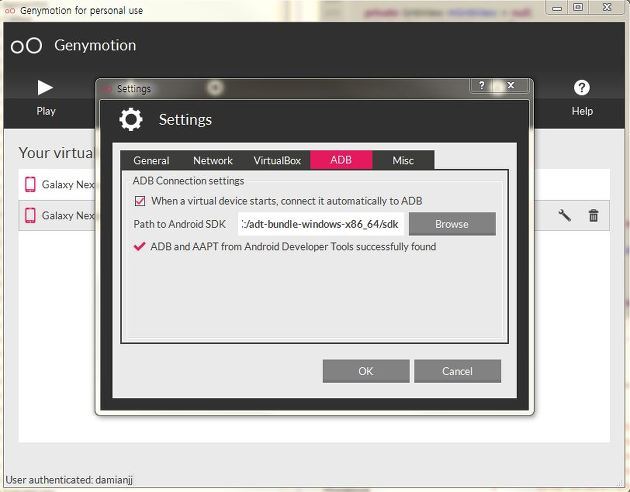Click Browse to choose Android SDK path

click(x=452, y=224)
